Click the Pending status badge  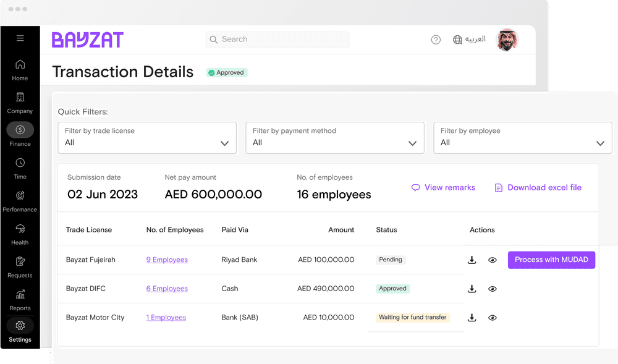click(391, 260)
